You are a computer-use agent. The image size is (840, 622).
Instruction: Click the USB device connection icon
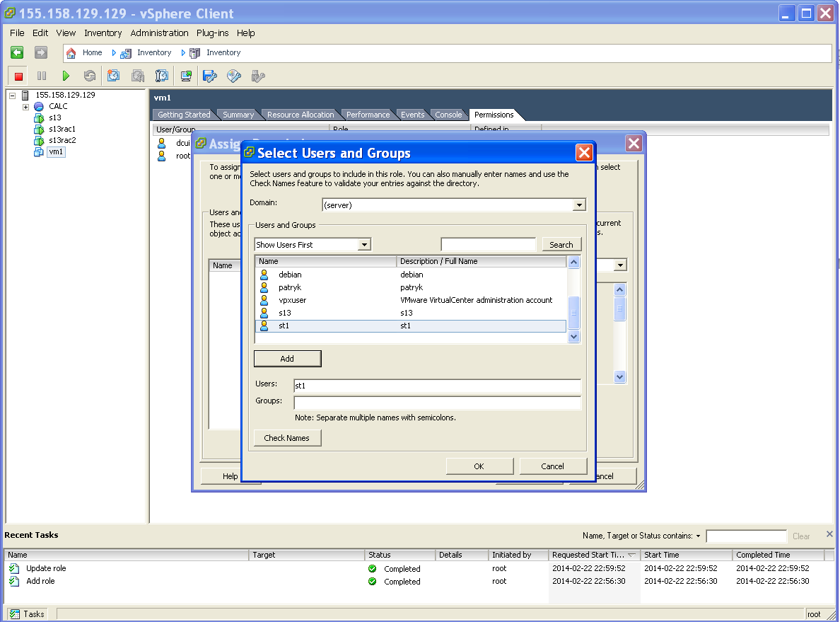(257, 76)
